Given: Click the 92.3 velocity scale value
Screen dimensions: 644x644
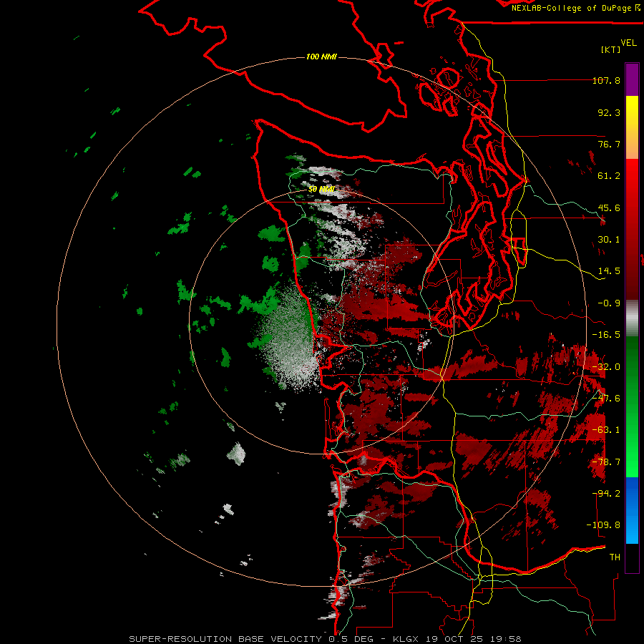Looking at the screenshot, I should 609,112.
